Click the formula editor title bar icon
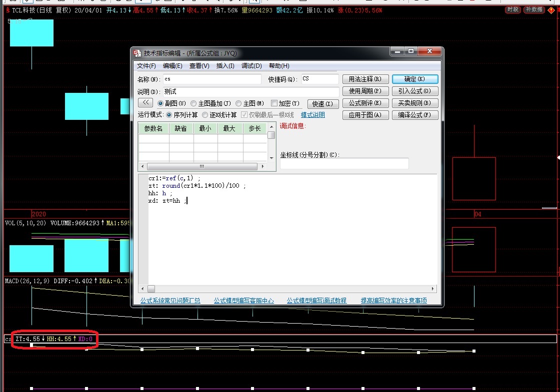 click(137, 53)
